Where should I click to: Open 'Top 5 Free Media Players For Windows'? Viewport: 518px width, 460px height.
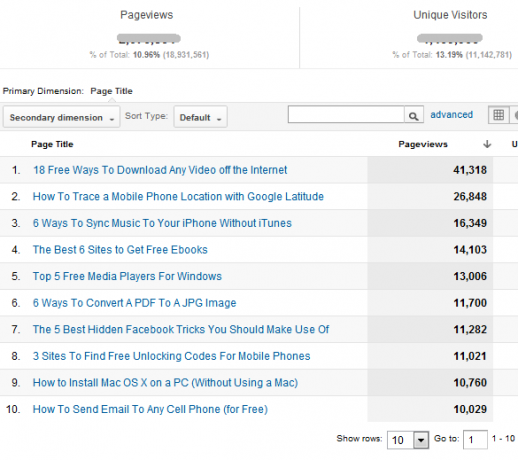(x=127, y=276)
